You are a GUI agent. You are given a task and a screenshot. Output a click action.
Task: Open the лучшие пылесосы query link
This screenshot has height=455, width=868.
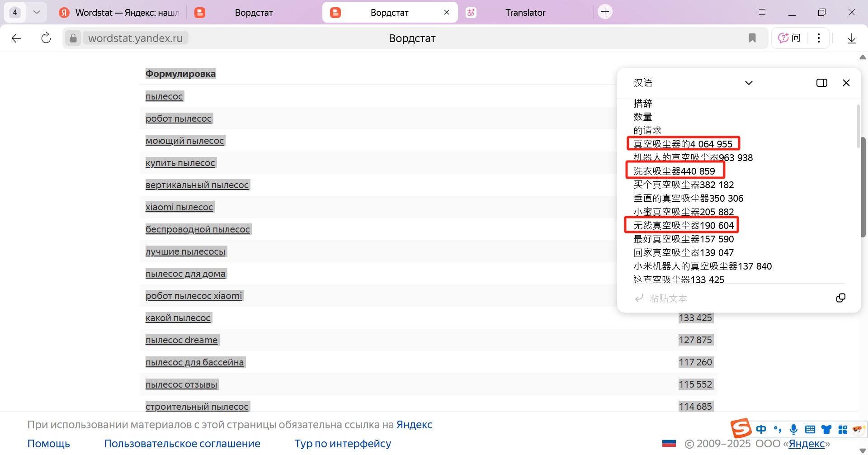(x=185, y=251)
